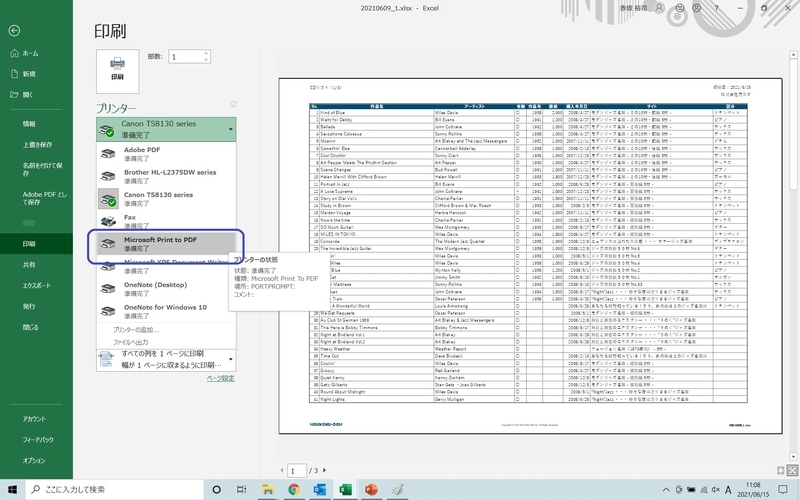This screenshot has width=800, height=500.
Task: Select Fax printer
Action: [x=166, y=221]
